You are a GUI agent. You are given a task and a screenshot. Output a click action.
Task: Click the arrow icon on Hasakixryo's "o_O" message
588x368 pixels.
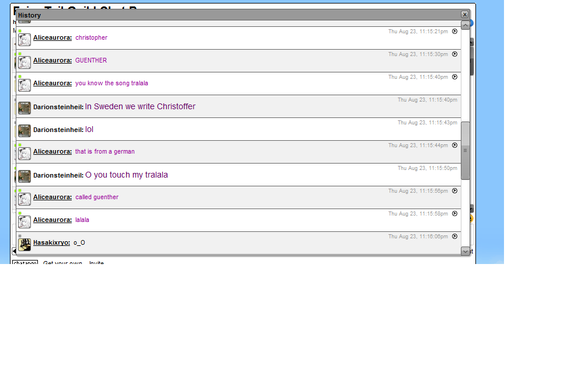point(454,237)
